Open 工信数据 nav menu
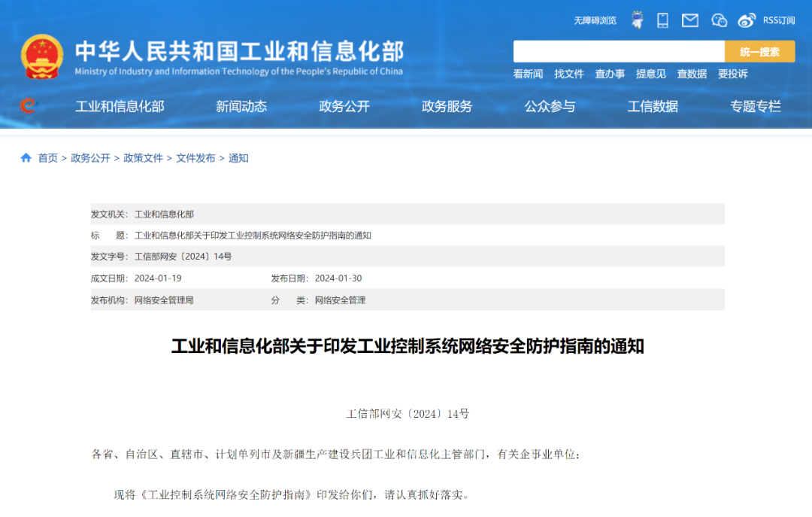 tap(653, 106)
